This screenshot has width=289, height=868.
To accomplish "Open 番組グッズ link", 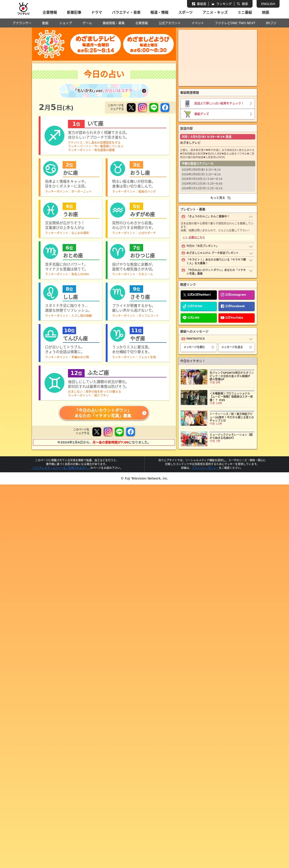I will (x=217, y=114).
